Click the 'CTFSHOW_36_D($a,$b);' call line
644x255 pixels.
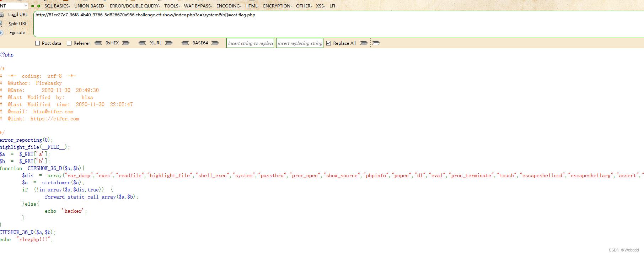click(28, 232)
